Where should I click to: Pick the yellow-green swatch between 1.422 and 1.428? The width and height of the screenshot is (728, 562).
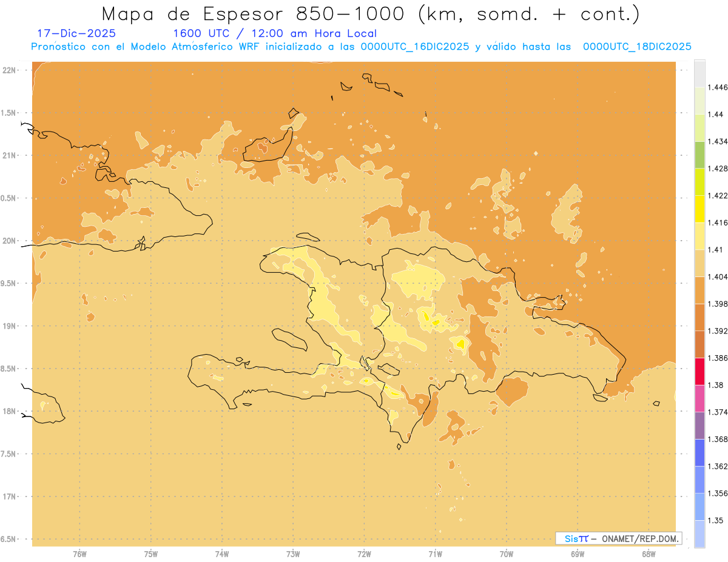pyautogui.click(x=699, y=182)
